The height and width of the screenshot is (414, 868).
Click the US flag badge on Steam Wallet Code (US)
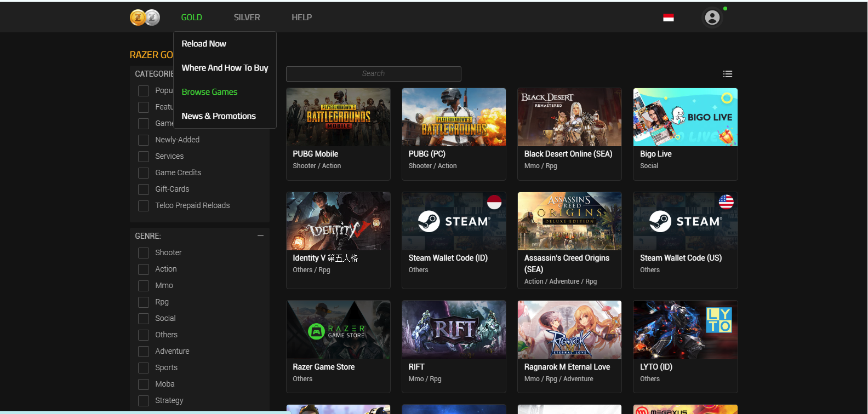coord(726,202)
